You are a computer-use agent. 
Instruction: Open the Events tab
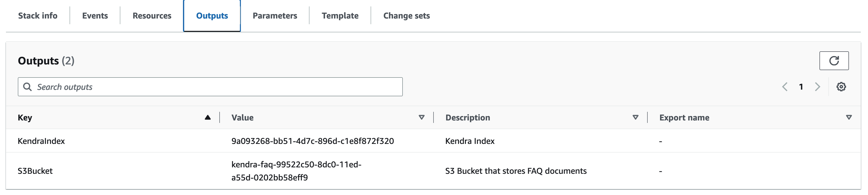pos(95,16)
